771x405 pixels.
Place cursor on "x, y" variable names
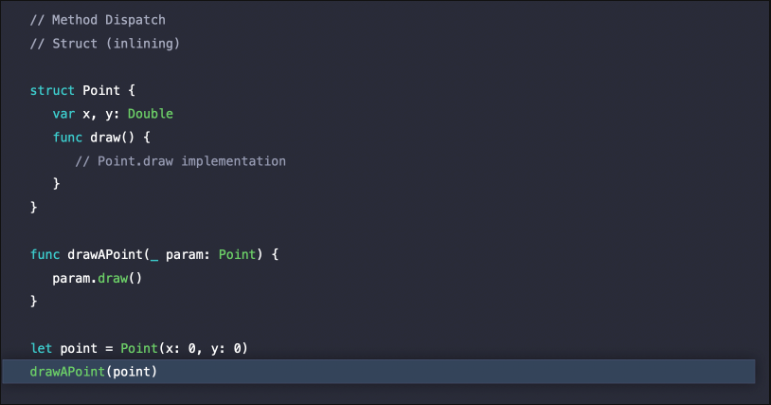point(100,114)
